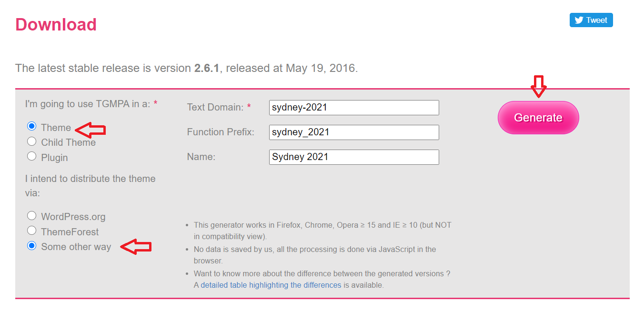This screenshot has width=644, height=312.
Task: Click the Download heading
Action: (56, 24)
